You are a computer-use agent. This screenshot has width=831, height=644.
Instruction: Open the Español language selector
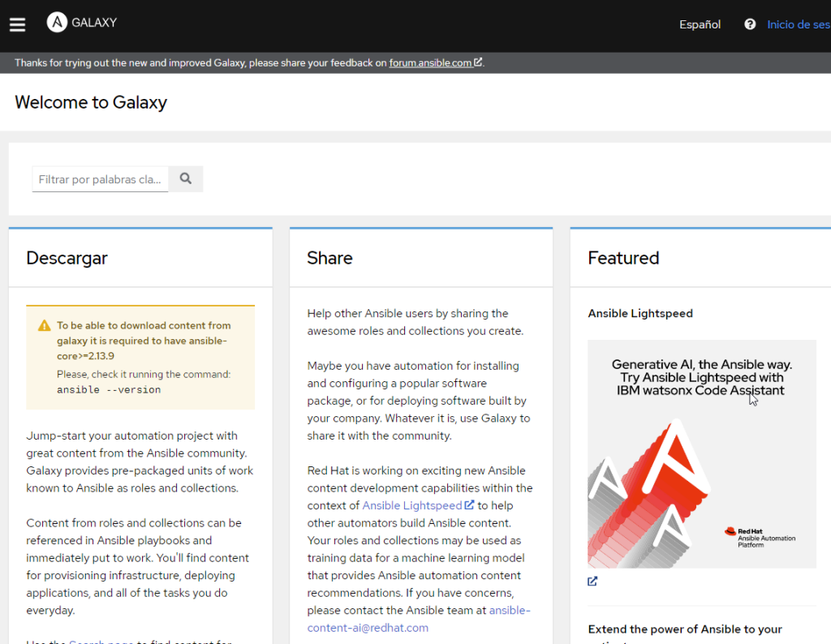(x=699, y=24)
